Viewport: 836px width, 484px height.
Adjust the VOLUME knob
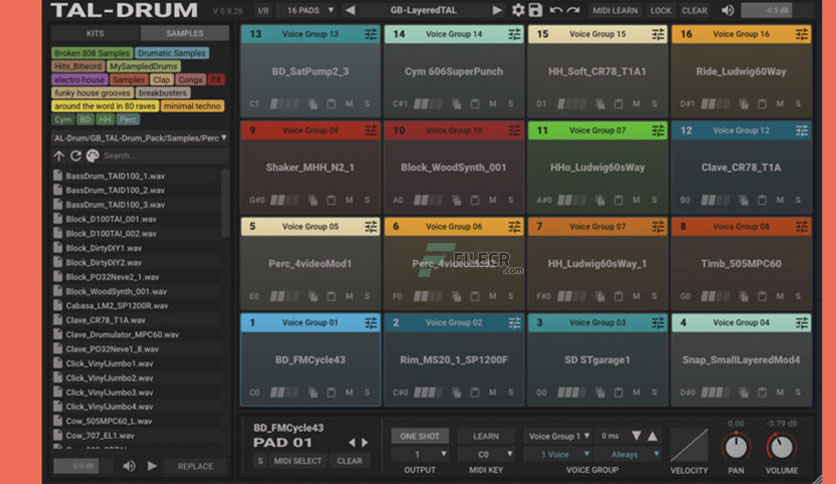[x=782, y=448]
